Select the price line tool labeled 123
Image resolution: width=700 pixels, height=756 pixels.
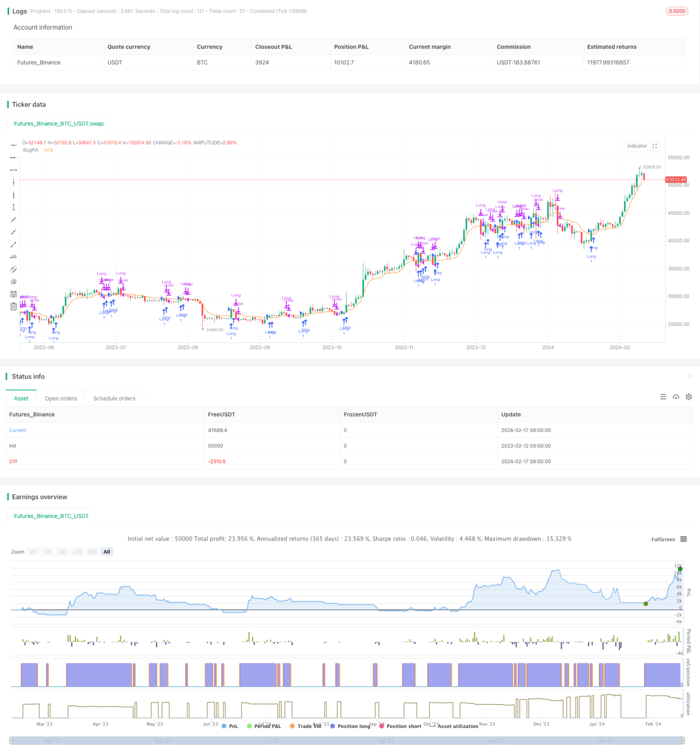tap(13, 256)
